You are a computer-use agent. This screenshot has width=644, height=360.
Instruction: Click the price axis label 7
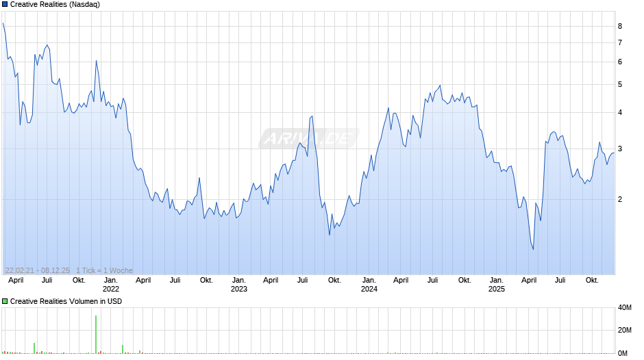pyautogui.click(x=620, y=42)
